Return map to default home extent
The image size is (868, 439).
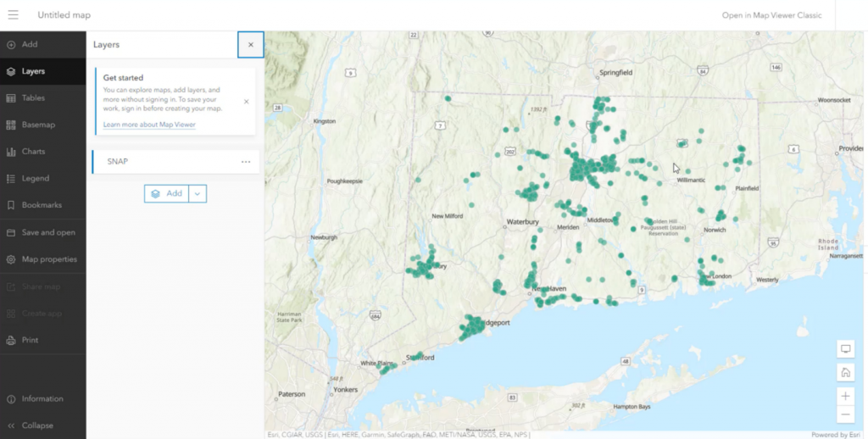point(845,372)
